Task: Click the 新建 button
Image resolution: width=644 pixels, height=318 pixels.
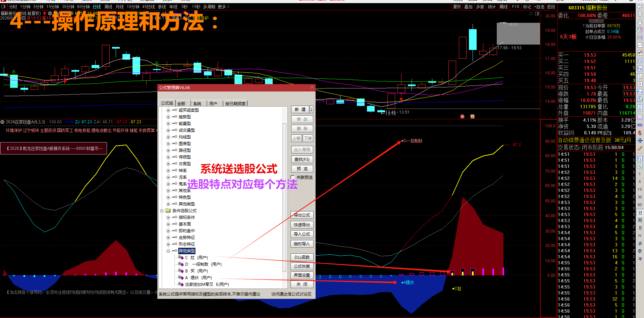Action: tap(300, 110)
